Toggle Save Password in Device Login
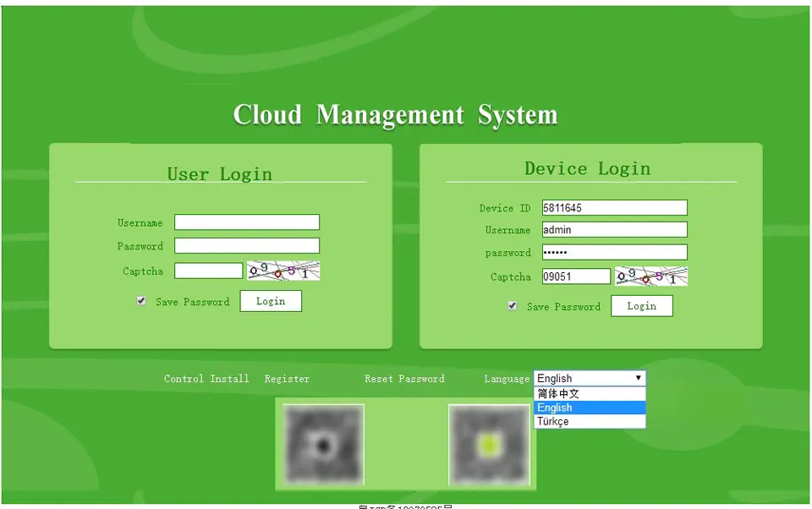The image size is (812, 509). pos(513,305)
